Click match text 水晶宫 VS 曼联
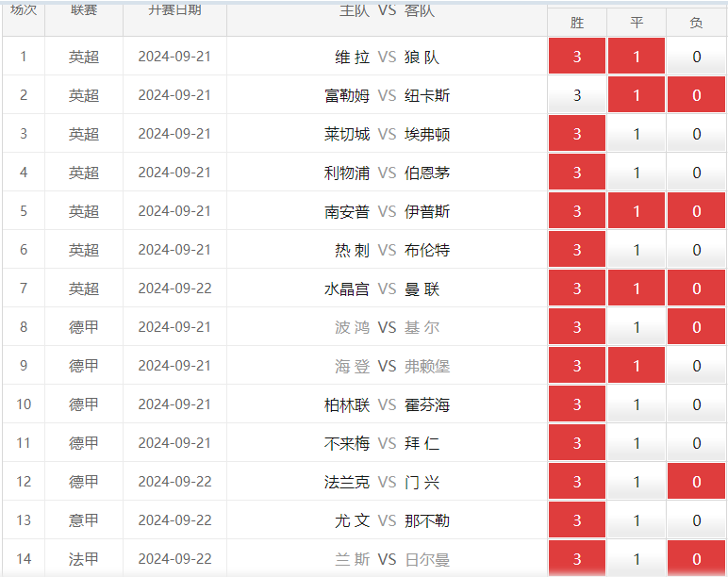This screenshot has width=728, height=577. (x=382, y=289)
